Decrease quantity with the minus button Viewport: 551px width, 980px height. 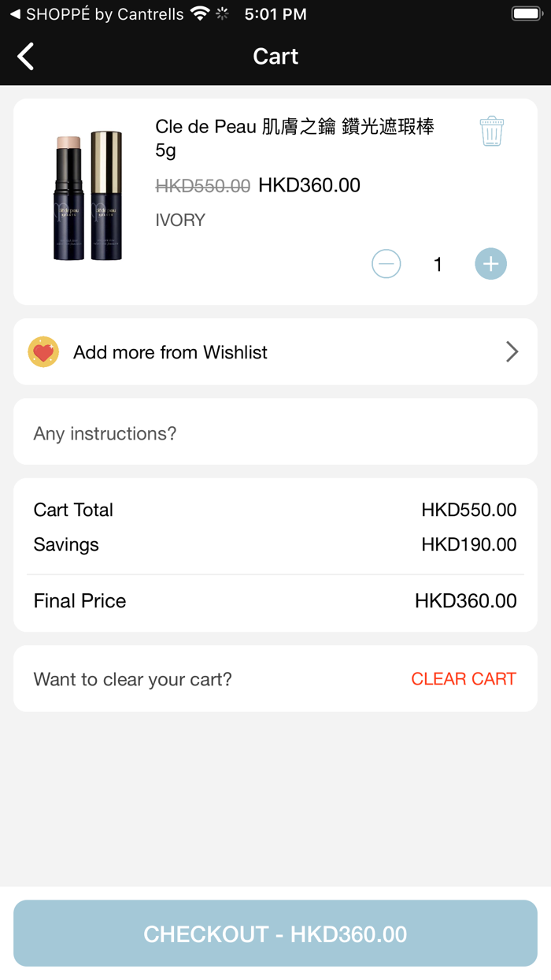[x=386, y=264]
